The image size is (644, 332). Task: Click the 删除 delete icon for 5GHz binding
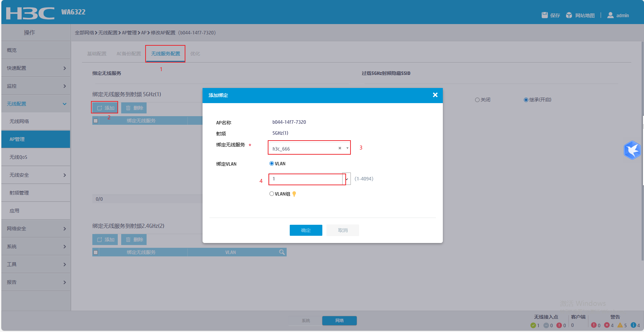pos(128,108)
